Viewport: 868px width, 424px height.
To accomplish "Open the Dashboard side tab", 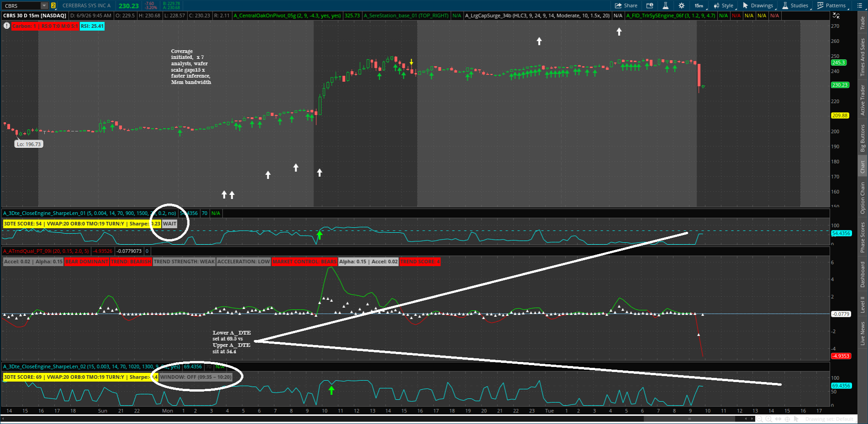I will (863, 274).
